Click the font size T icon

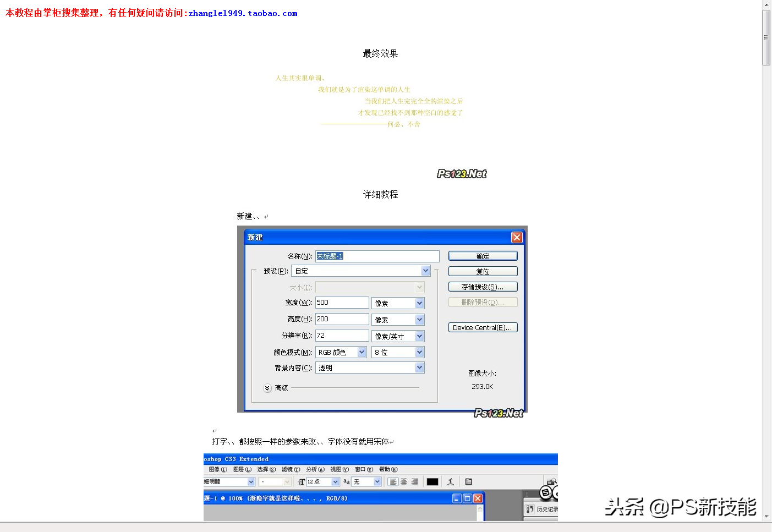click(x=301, y=482)
